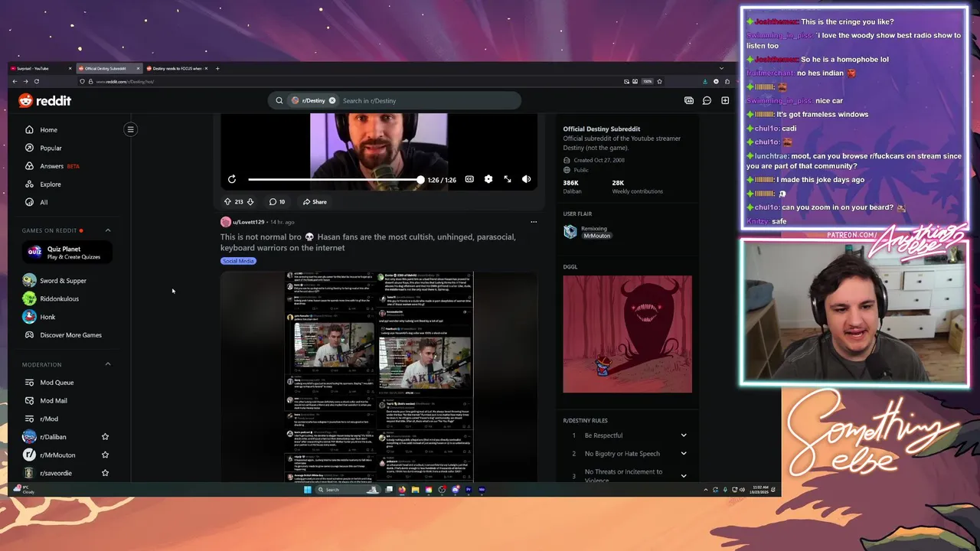Favorite r/saveordie with star toggle
The width and height of the screenshot is (980, 551).
[x=106, y=473]
